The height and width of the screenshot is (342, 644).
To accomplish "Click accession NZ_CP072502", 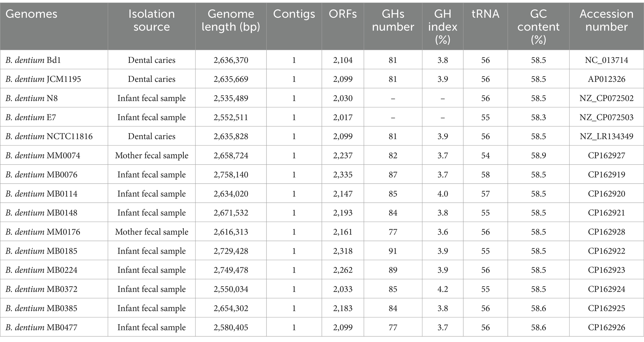I will click(606, 98).
